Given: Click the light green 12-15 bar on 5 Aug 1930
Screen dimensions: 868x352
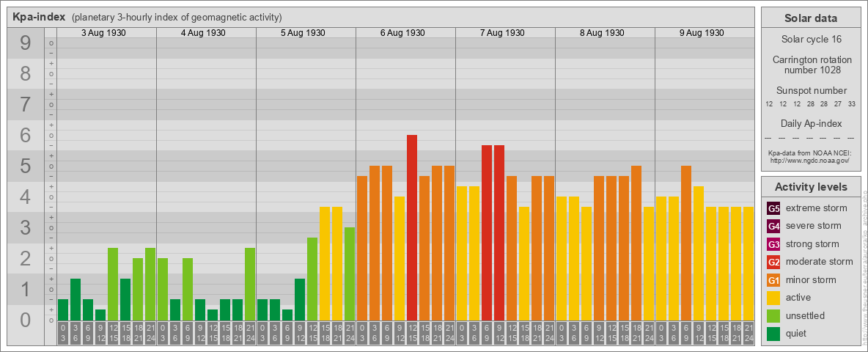Looking at the screenshot, I should click(312, 279).
